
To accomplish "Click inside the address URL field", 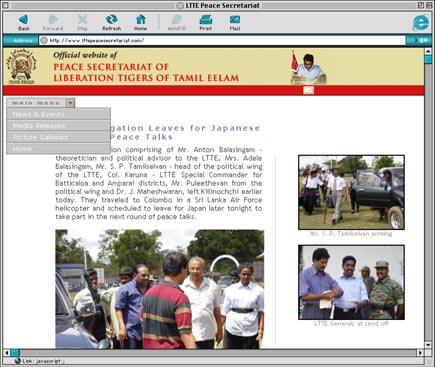I will coord(222,40).
